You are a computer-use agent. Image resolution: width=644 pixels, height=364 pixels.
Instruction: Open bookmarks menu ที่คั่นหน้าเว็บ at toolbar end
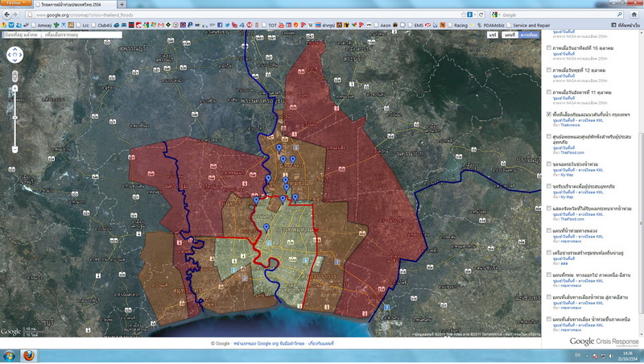point(625,25)
